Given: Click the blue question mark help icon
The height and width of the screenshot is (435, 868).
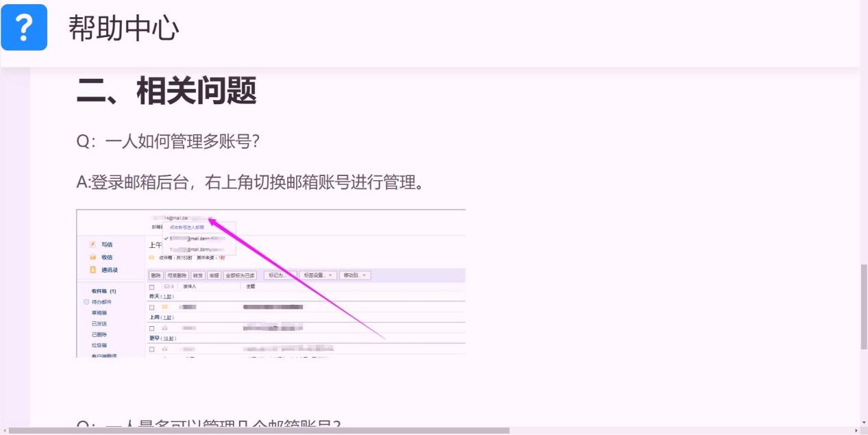Looking at the screenshot, I should tap(24, 27).
